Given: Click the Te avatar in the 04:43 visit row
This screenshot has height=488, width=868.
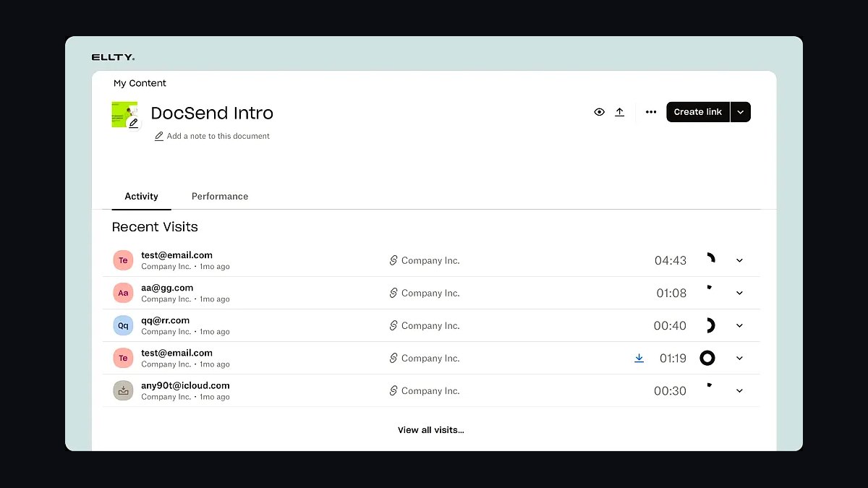Looking at the screenshot, I should 123,260.
